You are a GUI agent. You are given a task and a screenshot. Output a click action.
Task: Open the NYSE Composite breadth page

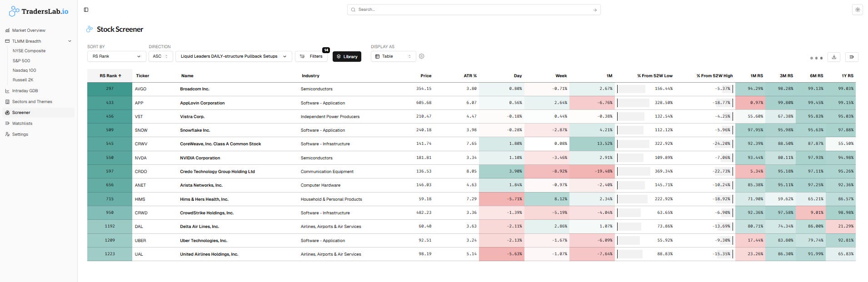(29, 51)
